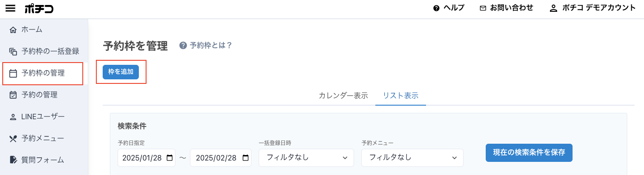Click the help question mark icon
Viewport: 644px width, 175px height.
[436, 8]
